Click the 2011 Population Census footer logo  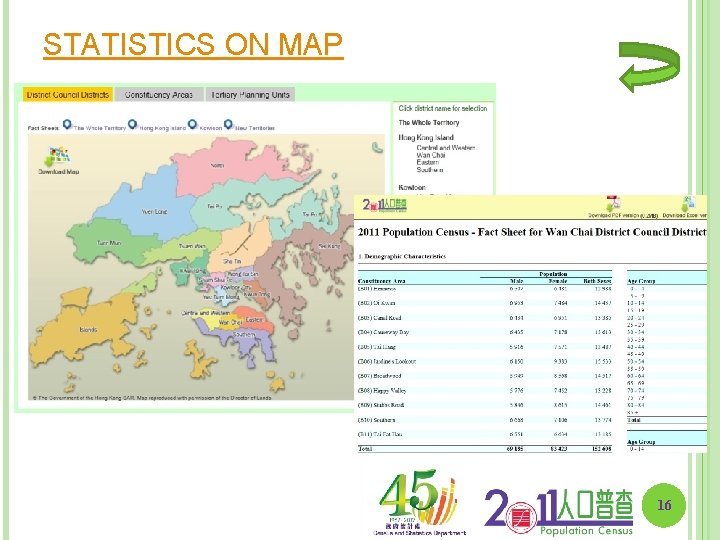point(559,512)
